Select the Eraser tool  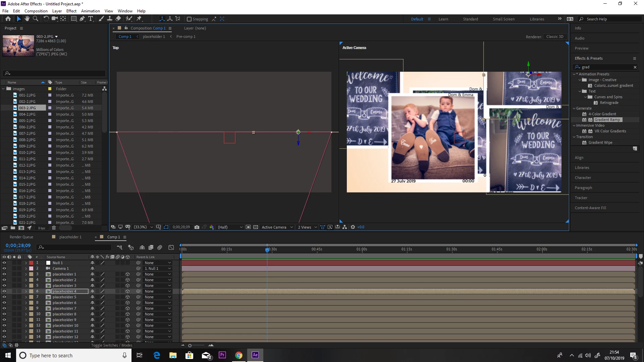coord(118,19)
